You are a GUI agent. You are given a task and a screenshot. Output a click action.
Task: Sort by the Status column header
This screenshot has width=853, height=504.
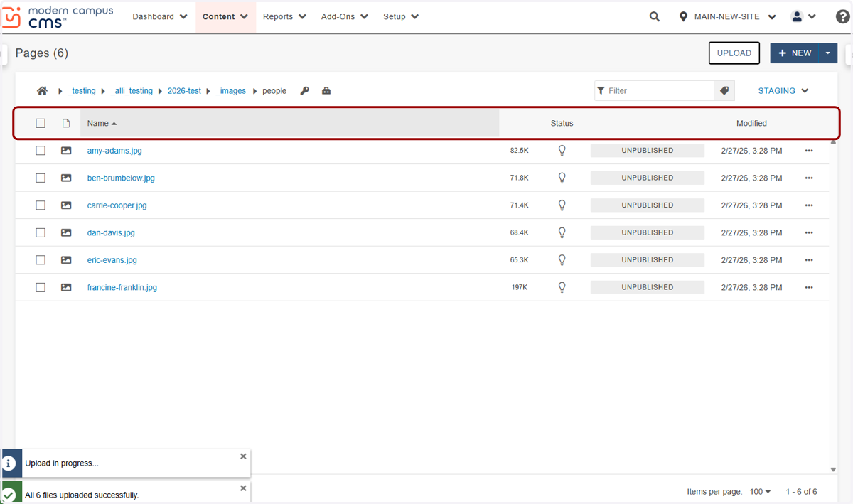pos(562,123)
